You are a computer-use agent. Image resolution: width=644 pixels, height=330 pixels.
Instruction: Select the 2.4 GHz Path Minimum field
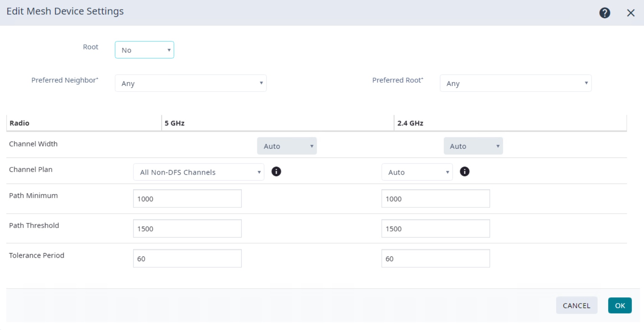435,199
